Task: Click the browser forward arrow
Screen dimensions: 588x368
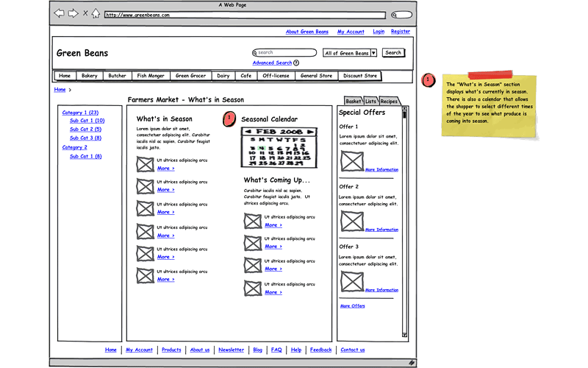Action: point(73,13)
